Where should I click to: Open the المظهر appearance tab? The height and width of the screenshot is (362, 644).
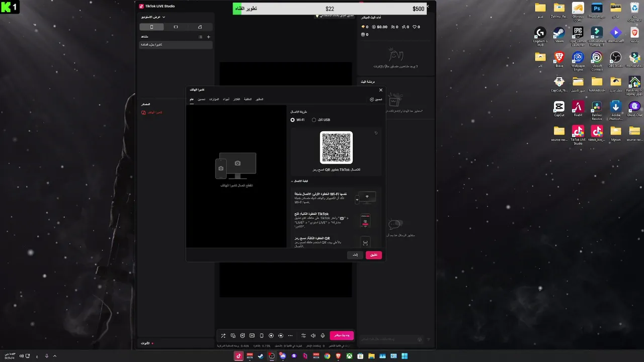[x=260, y=99]
